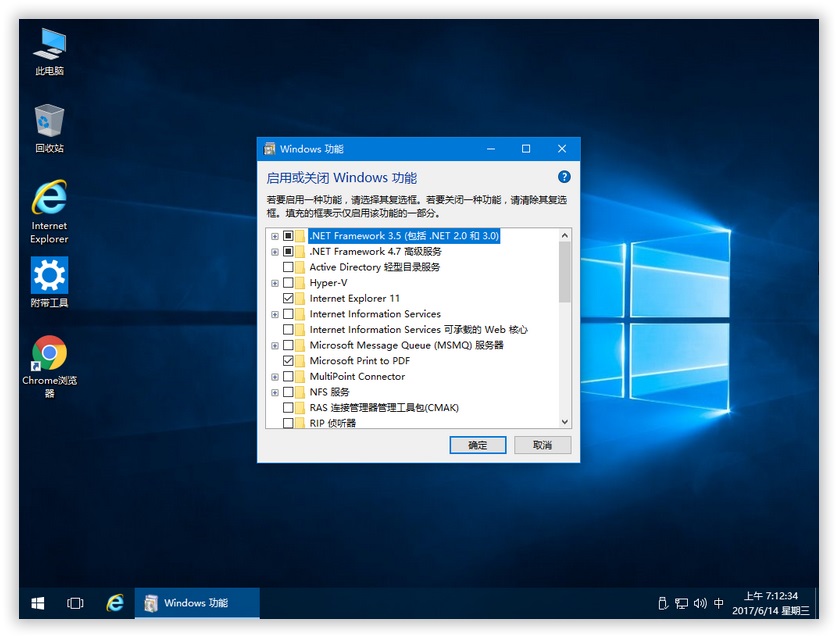Expand the NFS 服务 node
The width and height of the screenshot is (838, 638).
click(x=275, y=392)
